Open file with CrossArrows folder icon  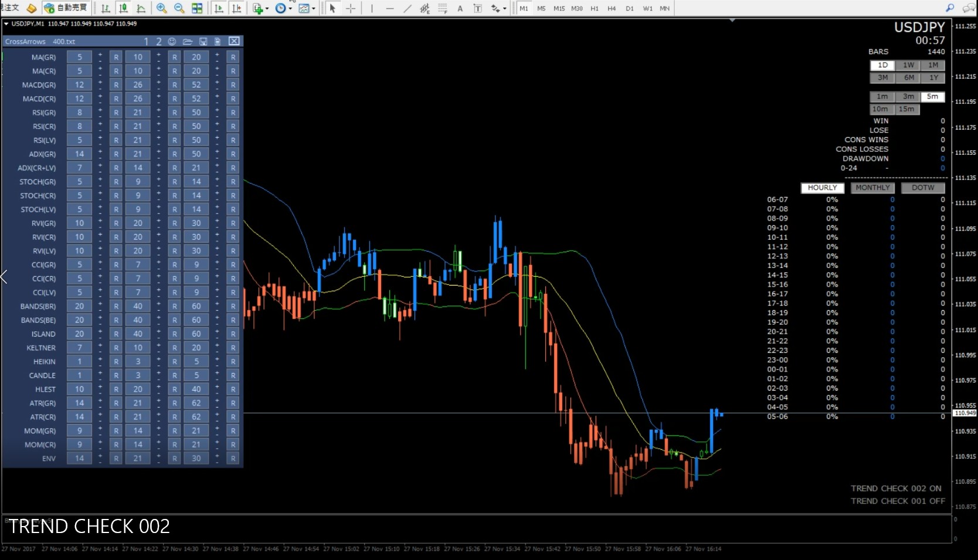click(188, 41)
